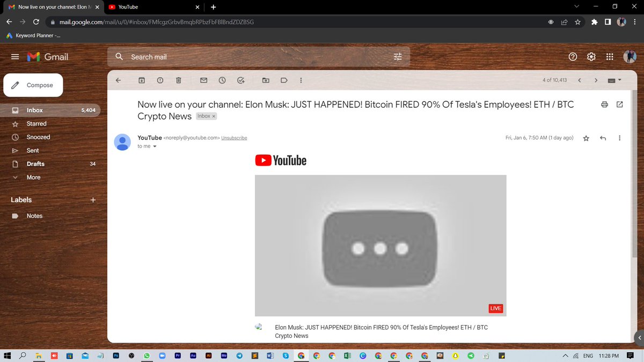Open the live video thumbnail
This screenshot has height=362, width=644.
click(x=380, y=246)
